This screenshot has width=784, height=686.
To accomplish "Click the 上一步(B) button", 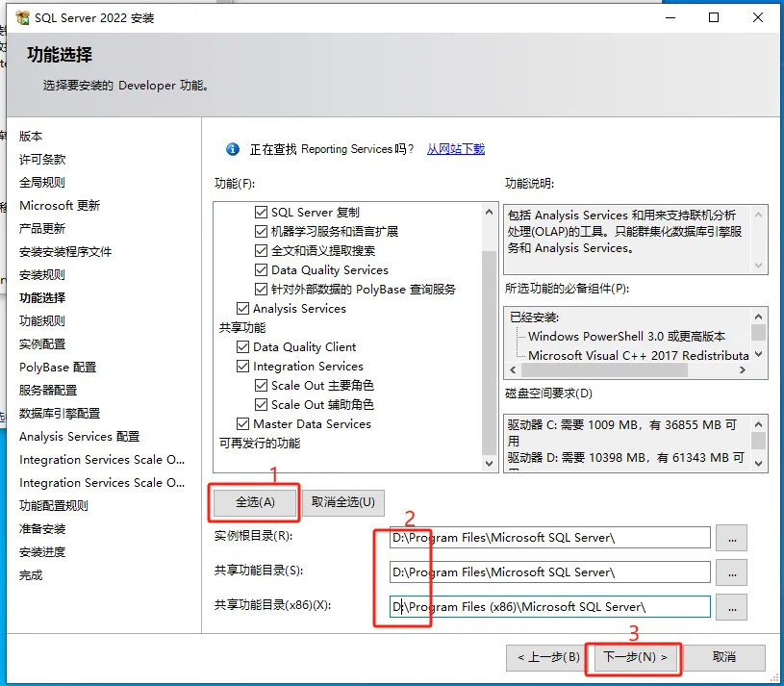I will (548, 657).
